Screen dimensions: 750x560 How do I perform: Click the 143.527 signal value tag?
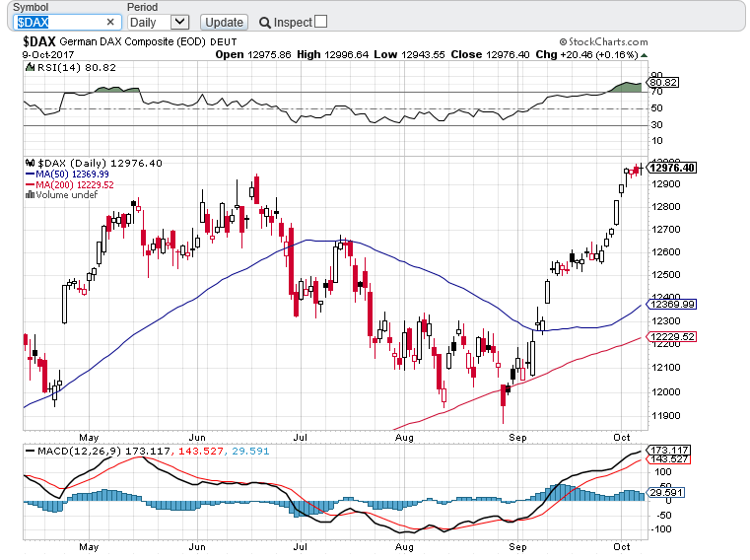[x=668, y=459]
